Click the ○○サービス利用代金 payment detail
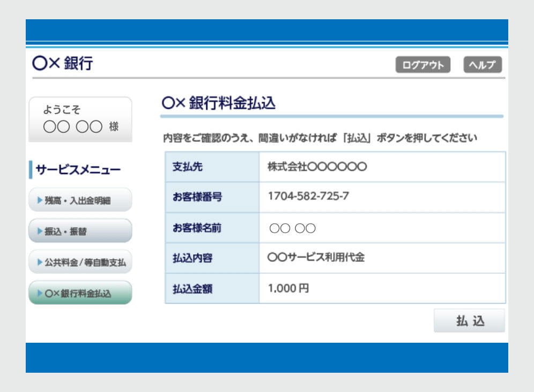Image resolution: width=534 pixels, height=392 pixels. click(316, 258)
